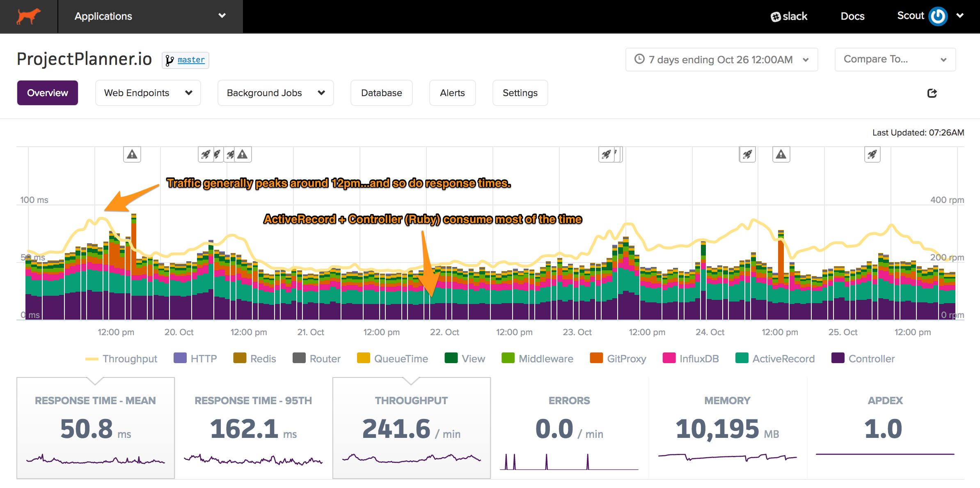Open the Slack integration link
980x488 pixels.
click(x=789, y=16)
